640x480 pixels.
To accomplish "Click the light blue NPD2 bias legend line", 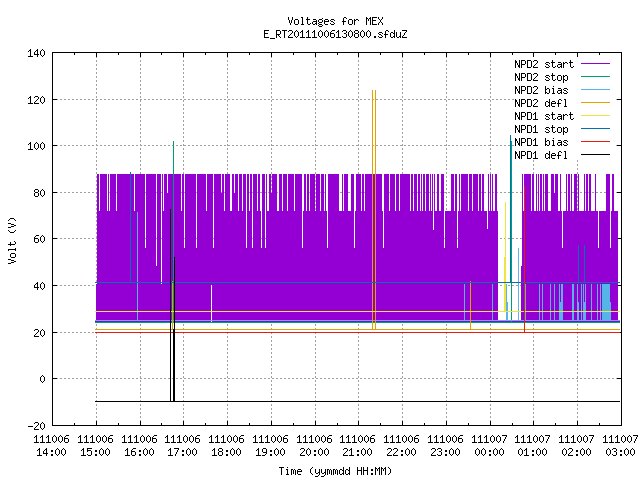I will (x=595, y=89).
